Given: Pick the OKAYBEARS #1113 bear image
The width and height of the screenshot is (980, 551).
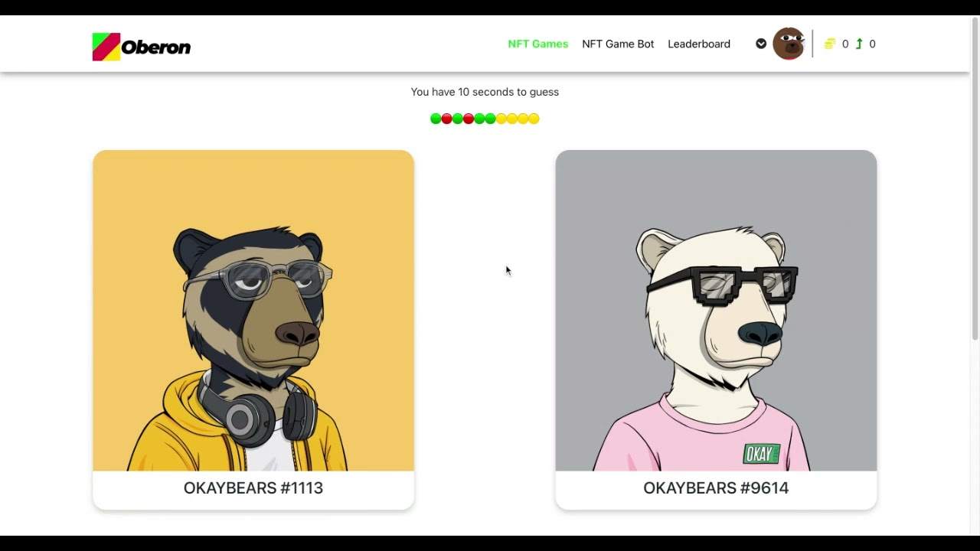Looking at the screenshot, I should point(253,311).
